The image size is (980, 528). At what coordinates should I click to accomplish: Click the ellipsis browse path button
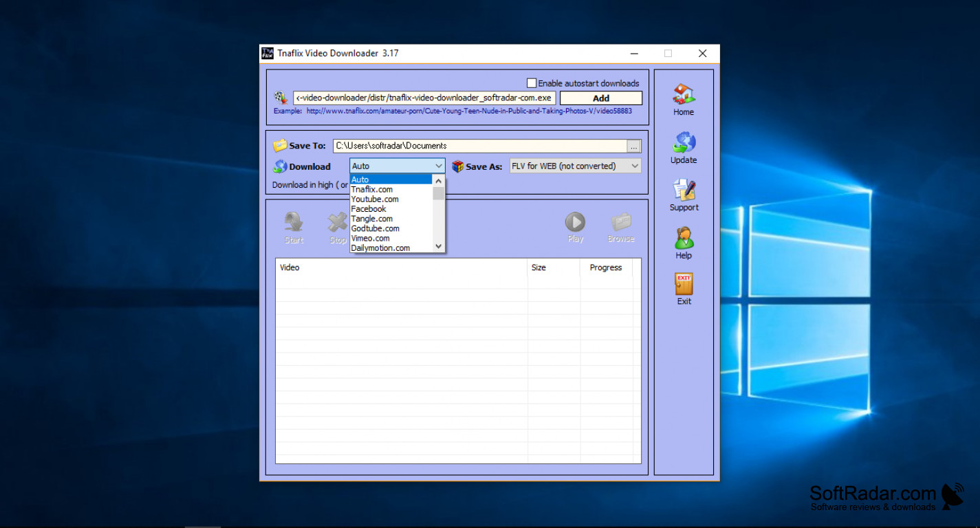pos(634,146)
